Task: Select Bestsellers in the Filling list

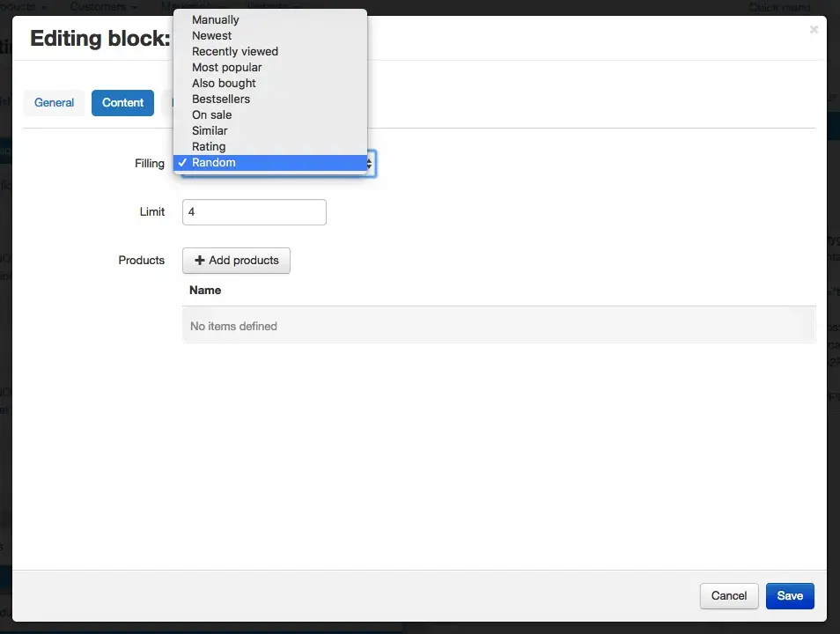Action: 220,99
